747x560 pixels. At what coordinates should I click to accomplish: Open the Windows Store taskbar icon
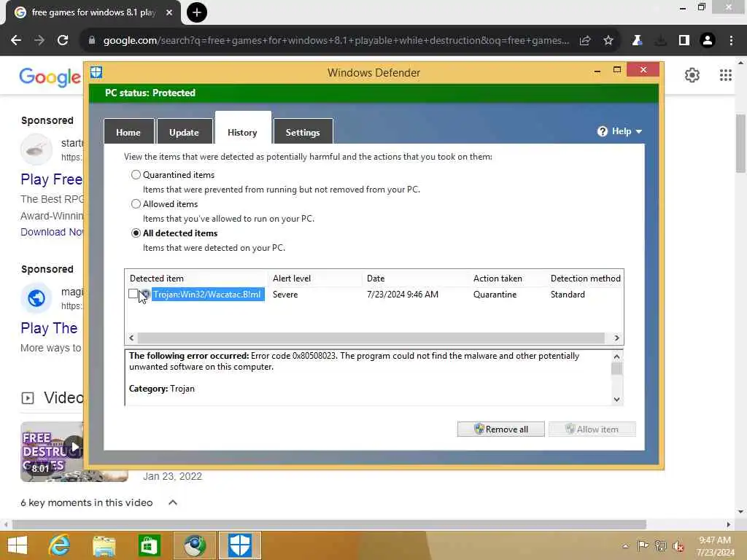(149, 545)
